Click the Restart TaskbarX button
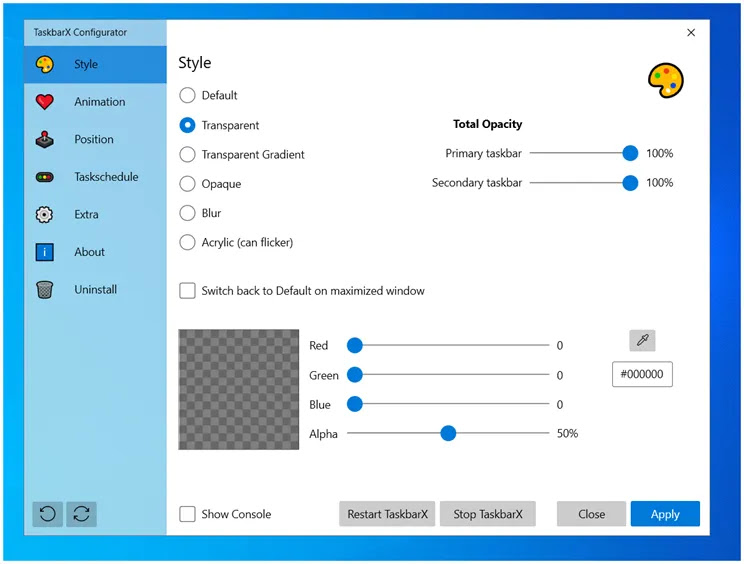This screenshot has height=564, width=744. tap(387, 514)
